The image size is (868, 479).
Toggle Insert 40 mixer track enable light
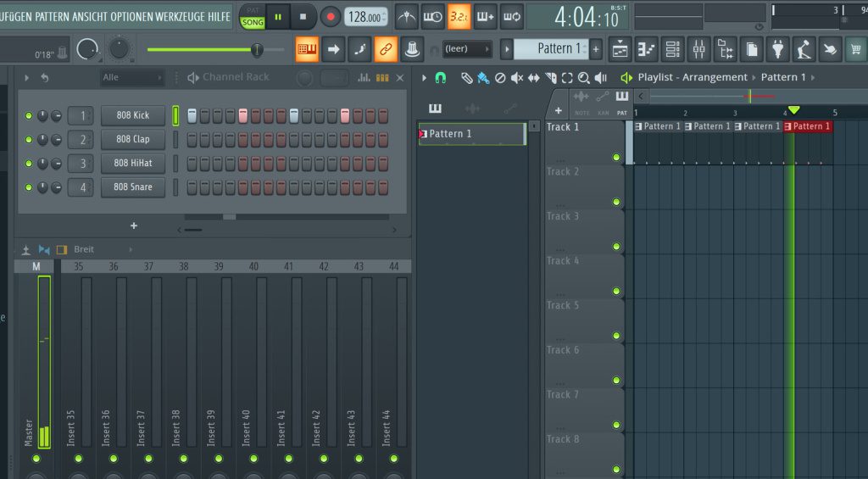coord(253,459)
